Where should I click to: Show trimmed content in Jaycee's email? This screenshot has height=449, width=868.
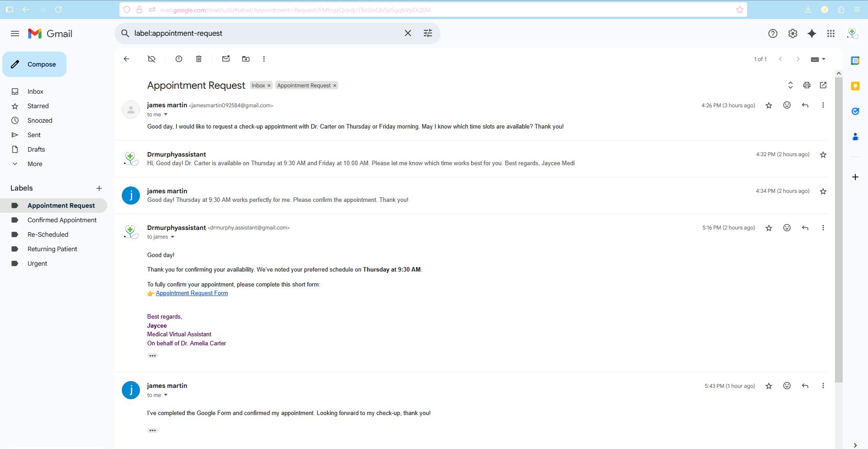pos(153,356)
